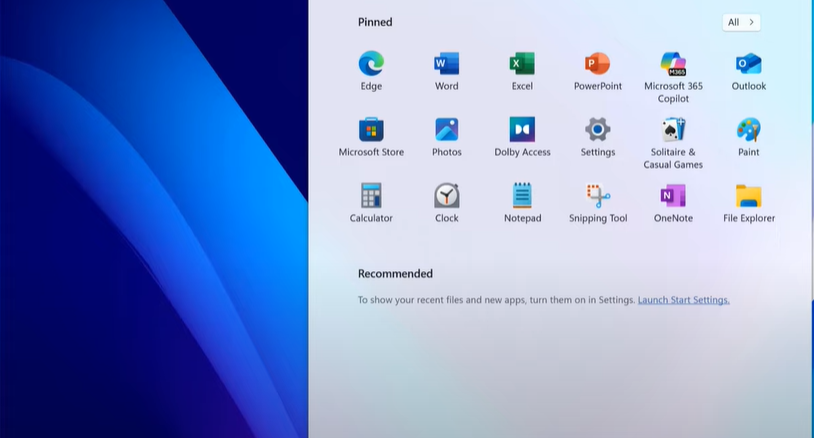Click the All apps button
This screenshot has width=814, height=438.
pyautogui.click(x=741, y=22)
